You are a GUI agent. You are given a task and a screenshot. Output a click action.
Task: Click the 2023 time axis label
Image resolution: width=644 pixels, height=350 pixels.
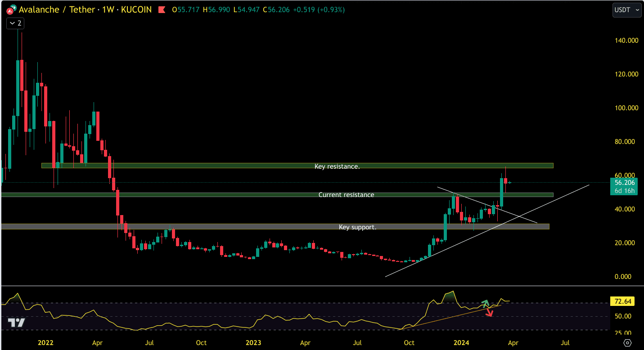click(253, 343)
